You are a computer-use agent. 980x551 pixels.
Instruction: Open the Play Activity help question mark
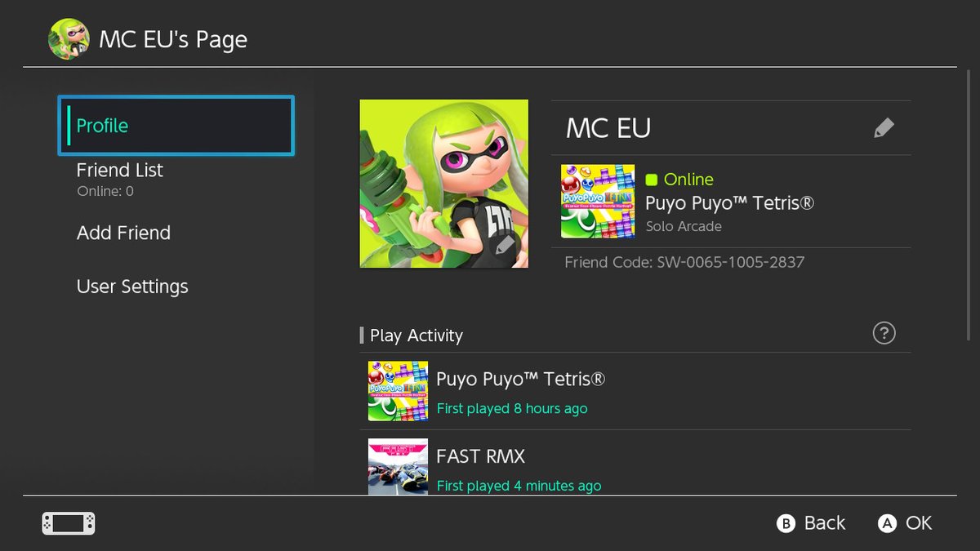point(884,333)
